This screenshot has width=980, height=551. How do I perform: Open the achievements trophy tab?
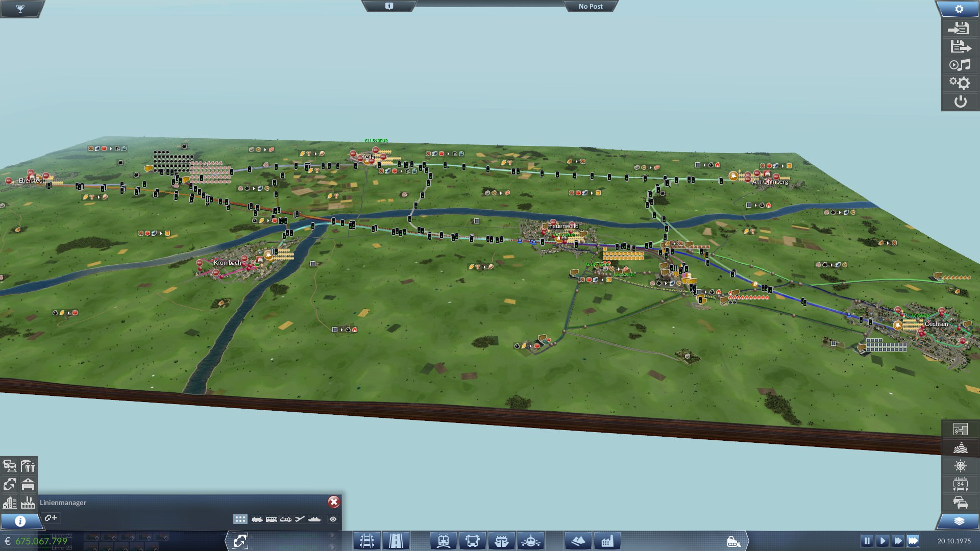[20, 8]
